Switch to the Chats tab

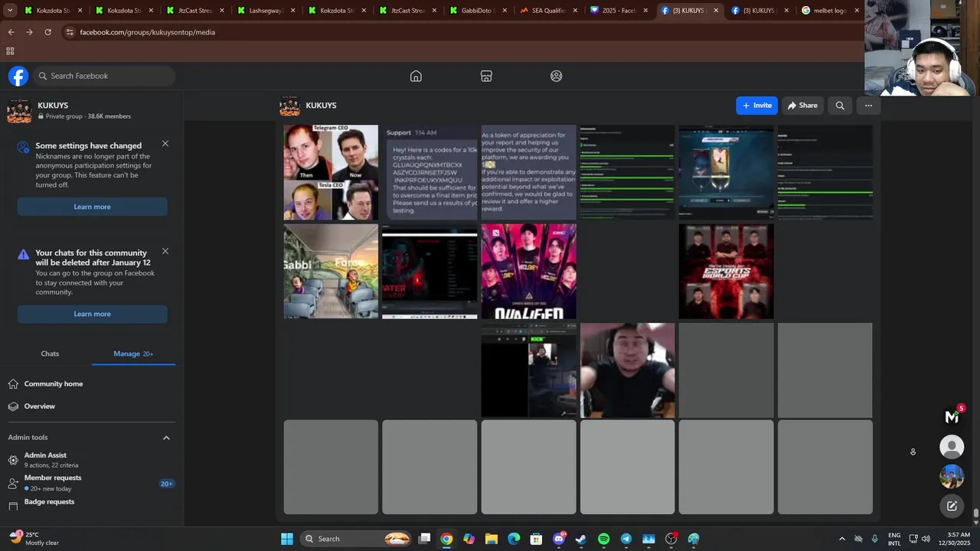pyautogui.click(x=50, y=354)
